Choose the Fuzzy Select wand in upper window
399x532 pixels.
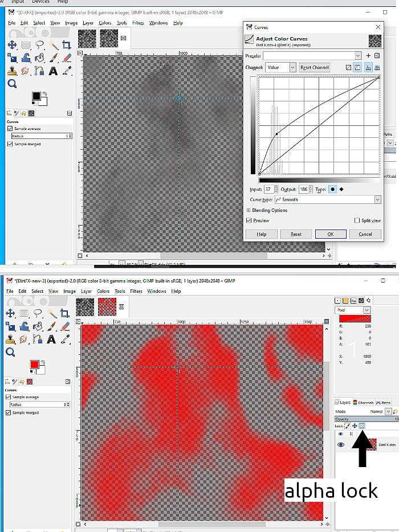54,45
